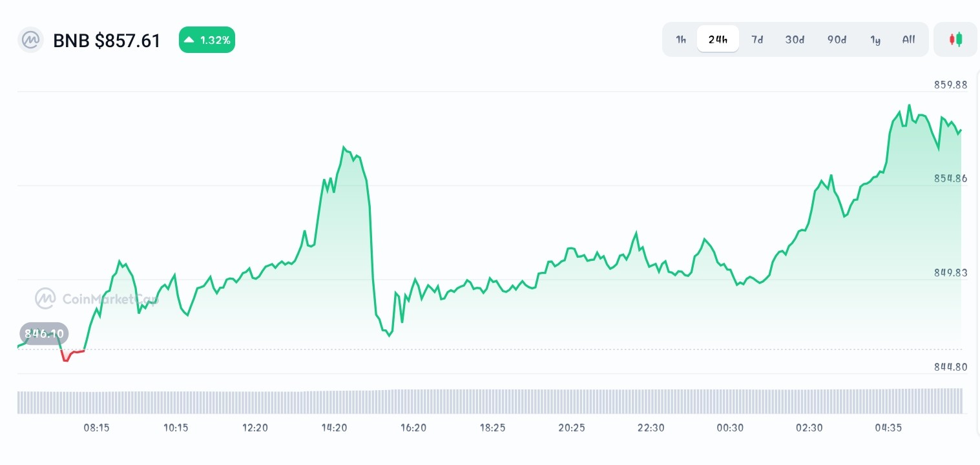Click the 14:20 time axis label
980x465 pixels.
[334, 428]
